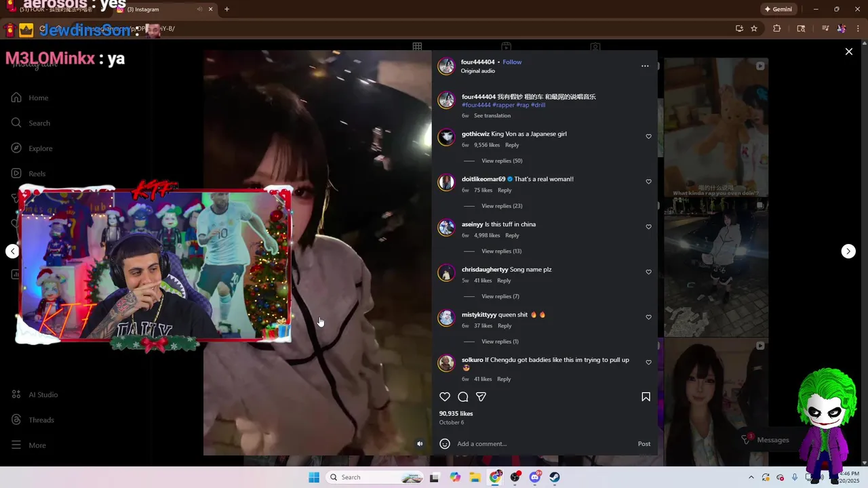
Task: Like the post with heart icon
Action: [445, 397]
